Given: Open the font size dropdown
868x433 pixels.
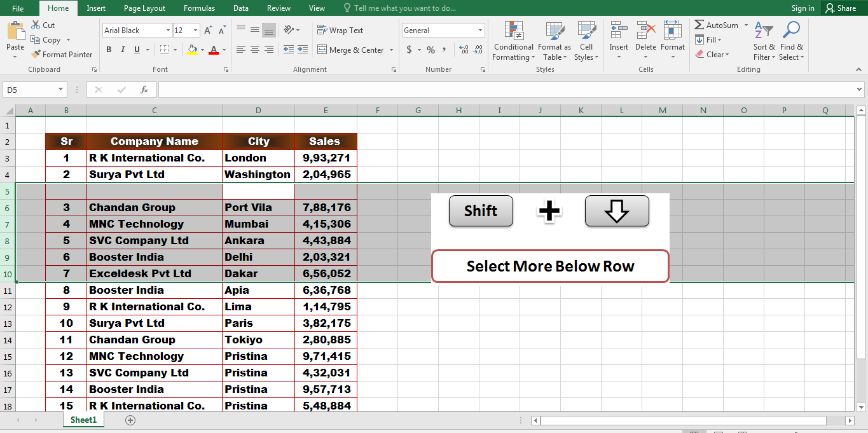Looking at the screenshot, I should pyautogui.click(x=195, y=30).
